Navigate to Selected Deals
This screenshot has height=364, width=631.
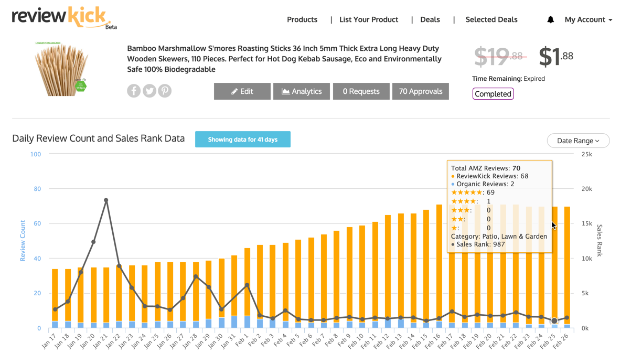[x=491, y=19]
